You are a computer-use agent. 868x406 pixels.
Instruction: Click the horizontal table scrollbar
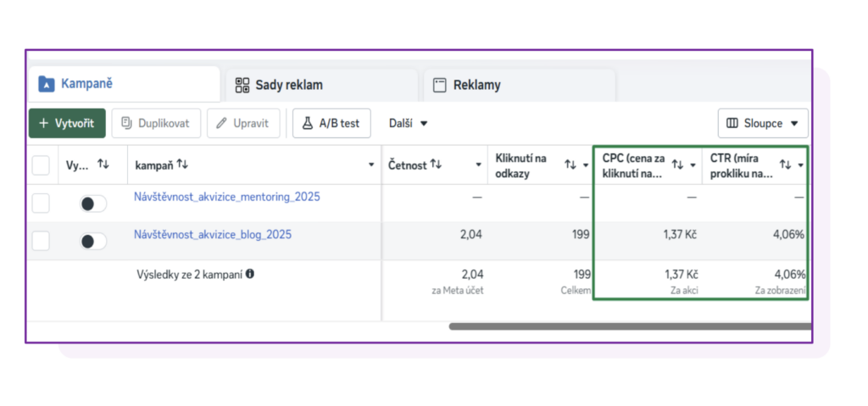point(630,327)
